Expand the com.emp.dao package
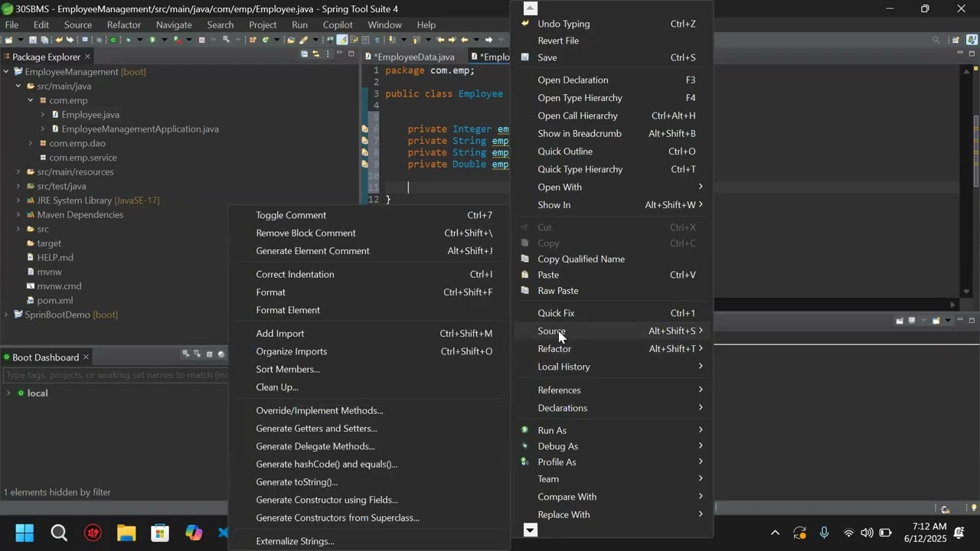The image size is (980, 551). [31, 143]
